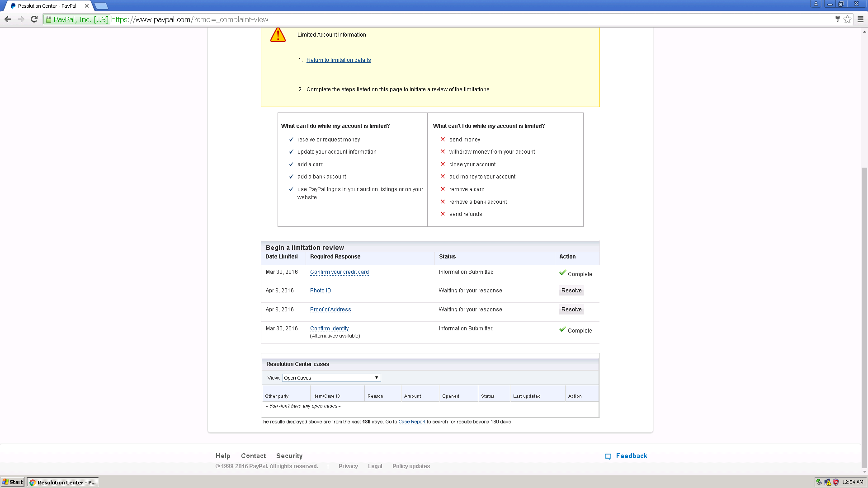Open the View Open Cases dropdown

pos(331,378)
